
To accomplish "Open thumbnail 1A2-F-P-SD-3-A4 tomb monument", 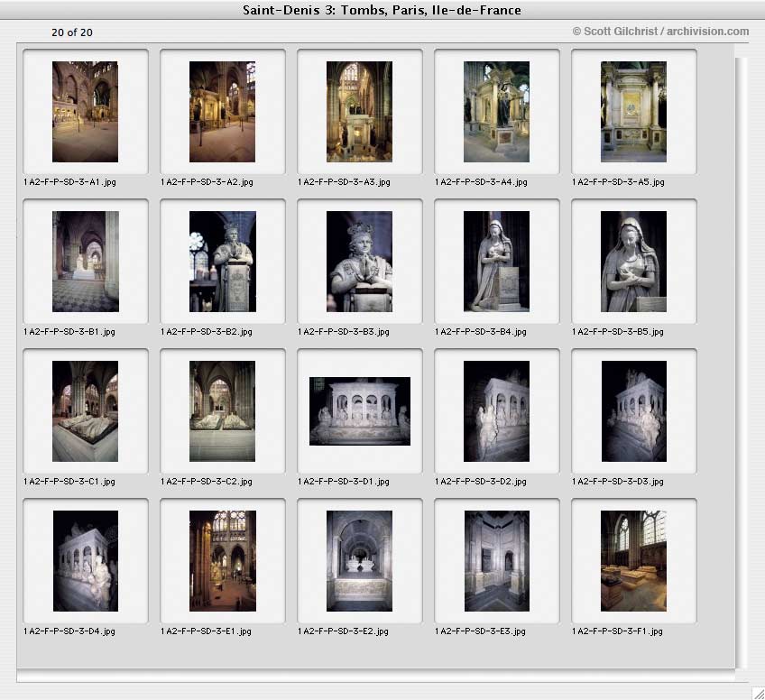I will tap(497, 112).
